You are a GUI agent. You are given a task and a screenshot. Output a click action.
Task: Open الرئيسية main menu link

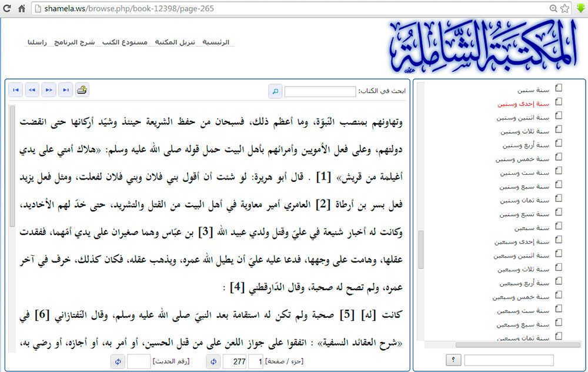tap(216, 42)
